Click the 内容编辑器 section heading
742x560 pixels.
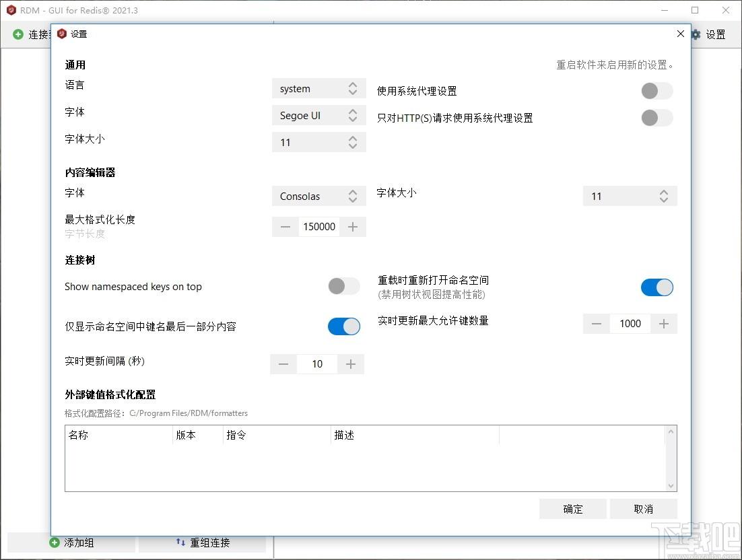pos(90,172)
